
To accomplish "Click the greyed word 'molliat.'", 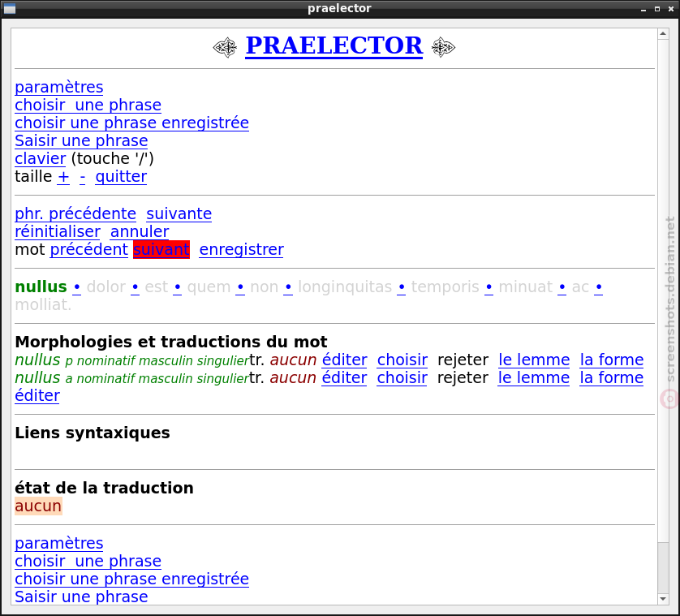I will click(43, 305).
